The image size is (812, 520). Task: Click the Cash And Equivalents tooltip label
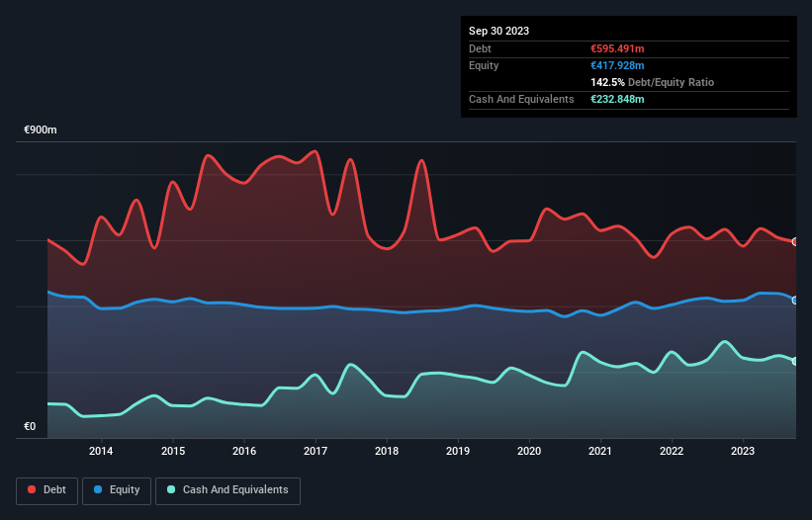click(521, 99)
